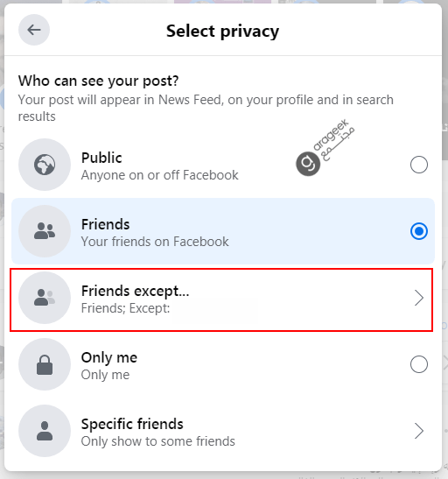Screen dimensions: 448x479
Task: Choose the Specific friends option label
Action: coord(132,424)
